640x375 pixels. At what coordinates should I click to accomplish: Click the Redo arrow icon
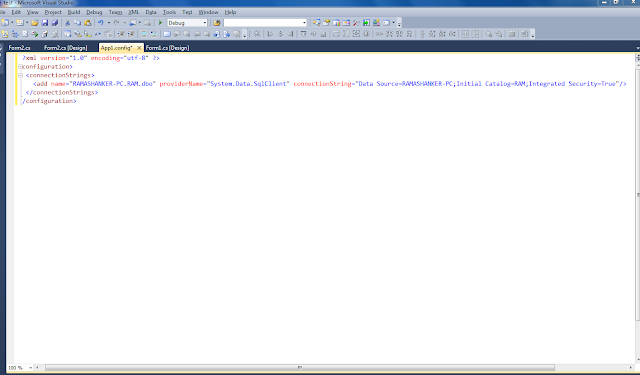coord(116,23)
